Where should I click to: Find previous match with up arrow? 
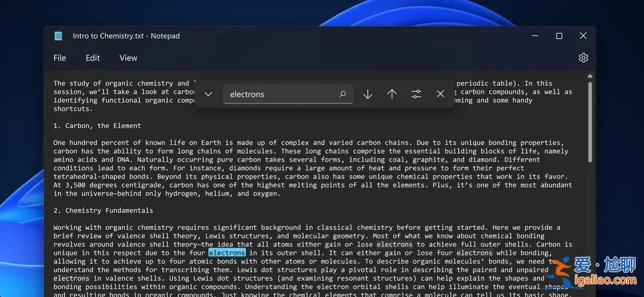tap(392, 94)
